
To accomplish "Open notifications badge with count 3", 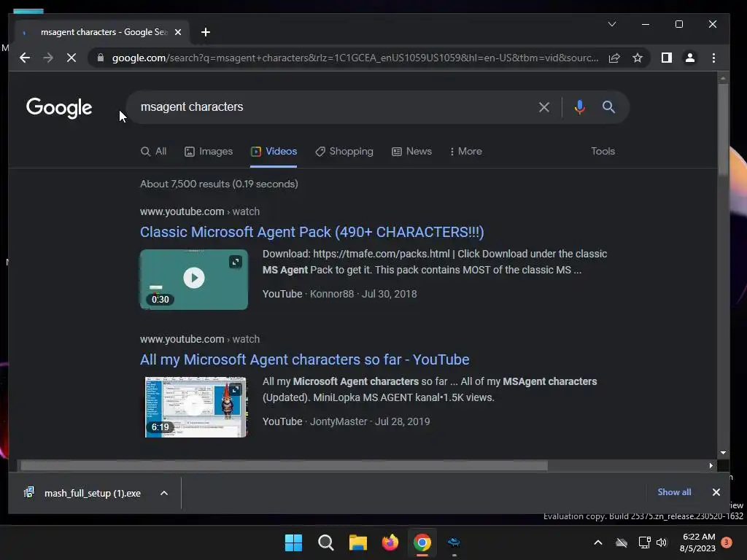I will [727, 542].
